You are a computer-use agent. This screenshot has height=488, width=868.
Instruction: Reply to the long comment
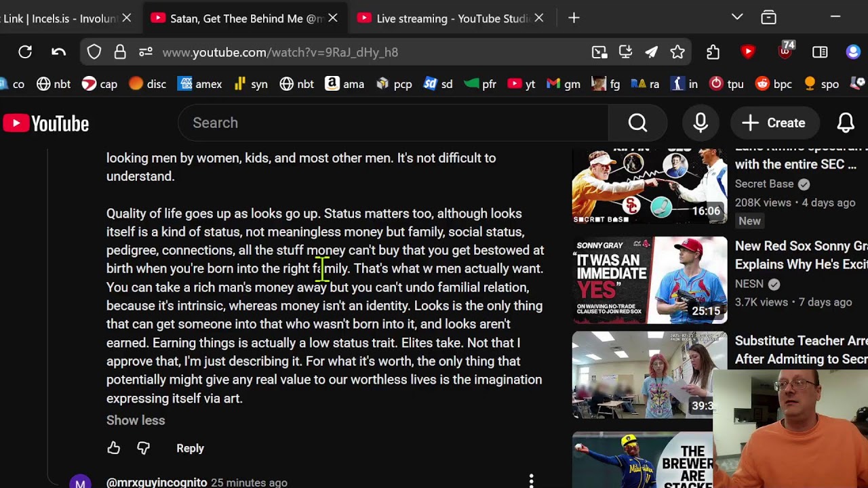click(x=190, y=448)
